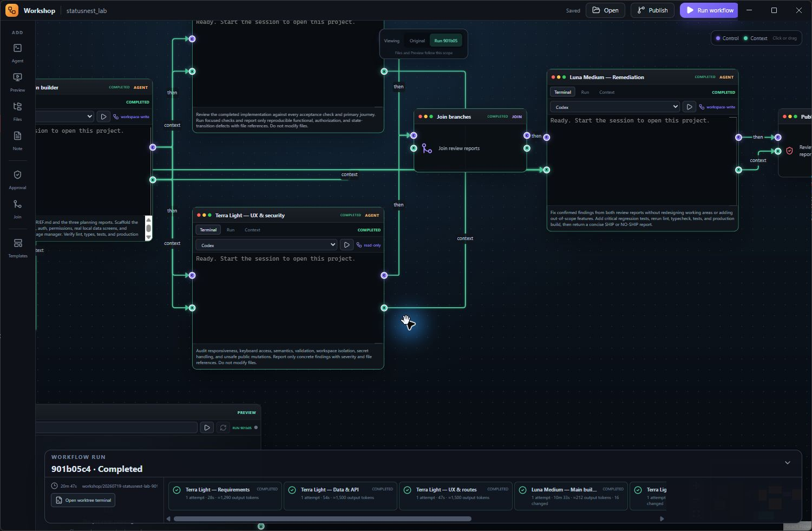Open Terminal tab in UX & security node
This screenshot has width=812, height=531.
208,230
